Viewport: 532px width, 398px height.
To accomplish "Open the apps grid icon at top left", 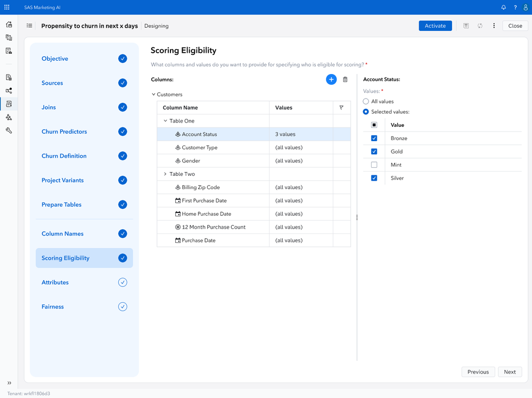I will tap(6, 7).
